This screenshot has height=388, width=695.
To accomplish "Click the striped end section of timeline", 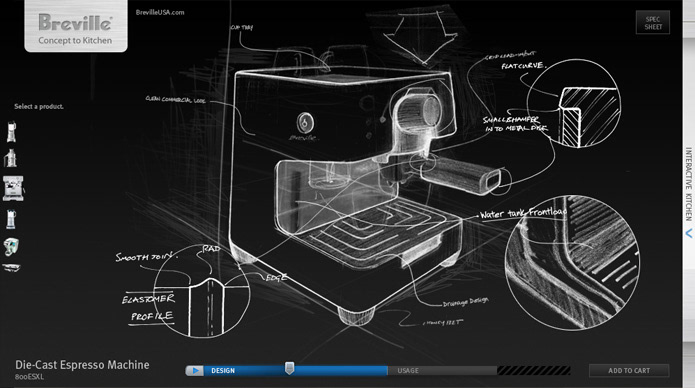I will point(534,370).
